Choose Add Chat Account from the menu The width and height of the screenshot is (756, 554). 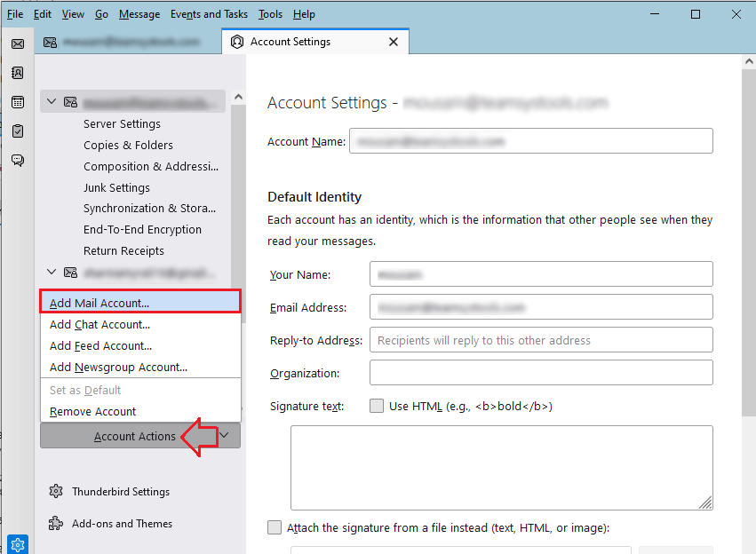[x=140, y=324]
